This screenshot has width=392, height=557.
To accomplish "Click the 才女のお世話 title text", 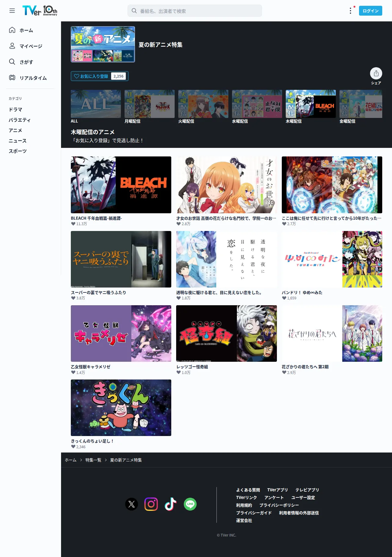I will [x=226, y=218].
